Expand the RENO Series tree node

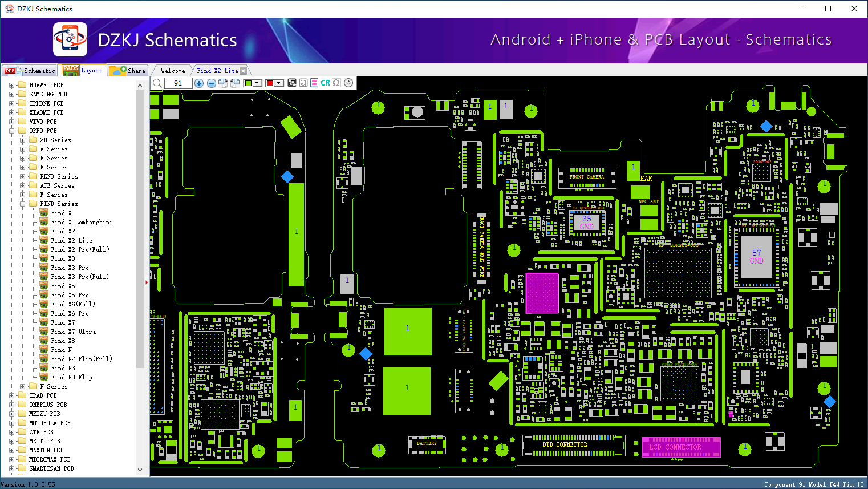(23, 176)
